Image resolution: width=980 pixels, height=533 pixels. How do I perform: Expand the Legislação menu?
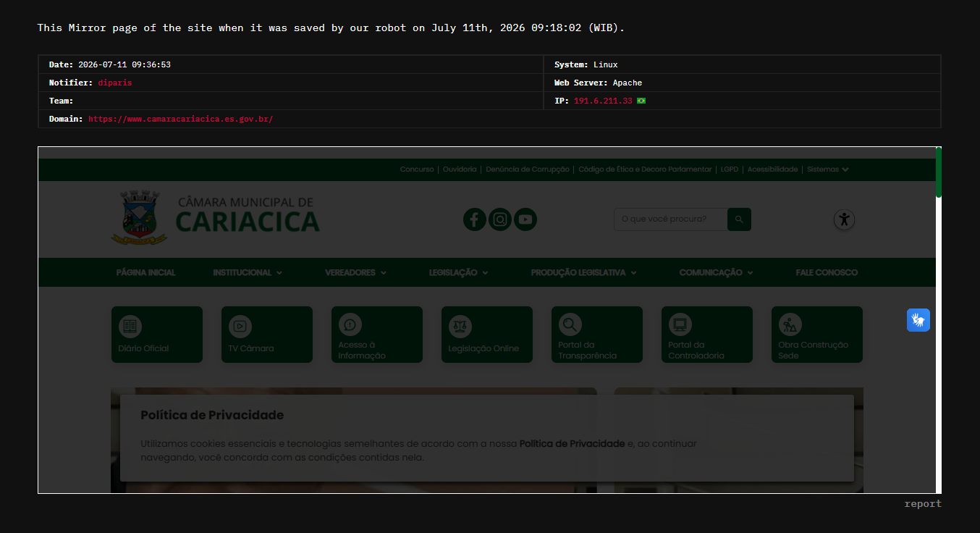(x=459, y=272)
